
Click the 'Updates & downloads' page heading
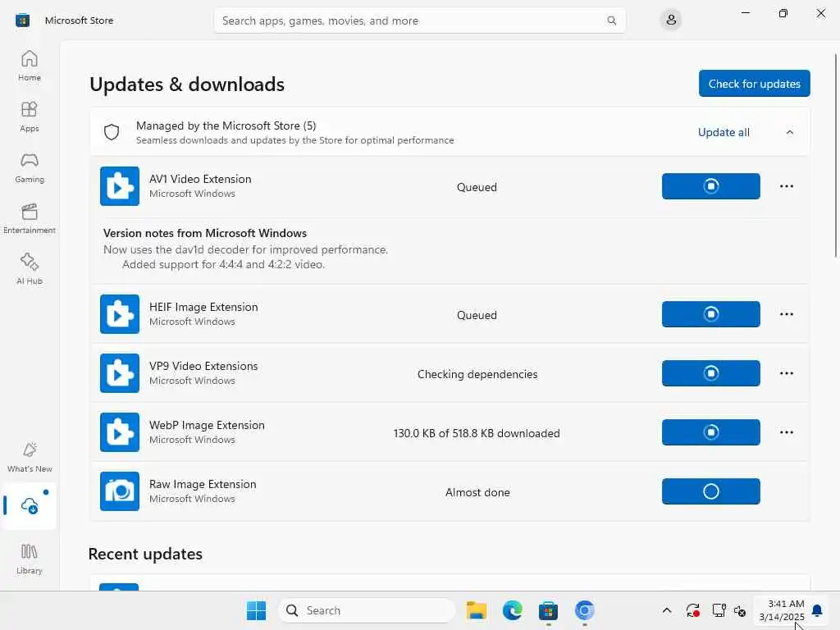point(187,84)
